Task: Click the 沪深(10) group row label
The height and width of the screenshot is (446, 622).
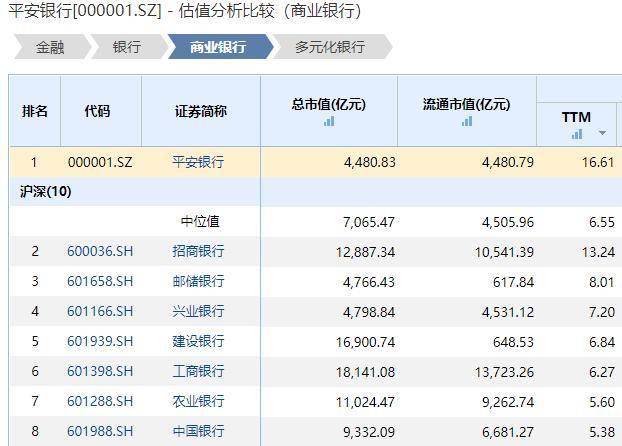Action: pyautogui.click(x=46, y=192)
